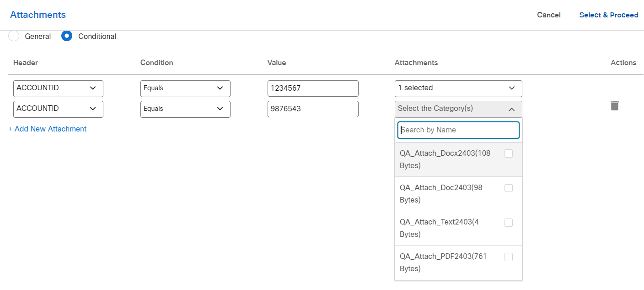
Task: Click the Cancel button
Action: (548, 15)
